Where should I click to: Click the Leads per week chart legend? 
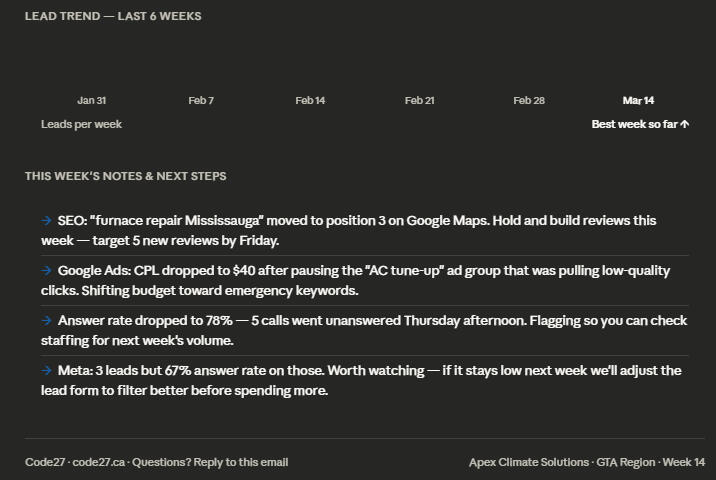(x=81, y=124)
